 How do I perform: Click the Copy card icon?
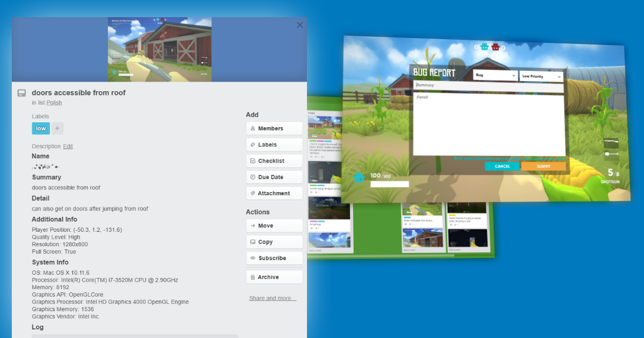(253, 241)
